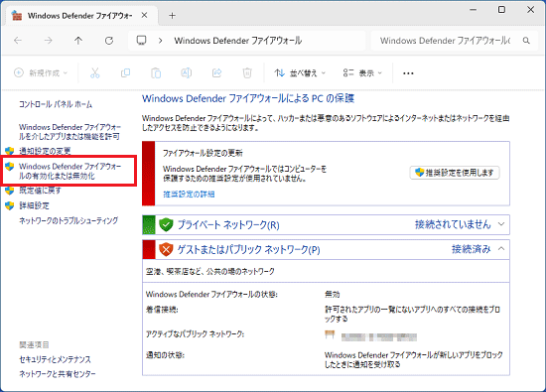Viewport: 546px width, 392px height.
Task: Click the firewall icon on the window tab
Action: tap(16, 15)
